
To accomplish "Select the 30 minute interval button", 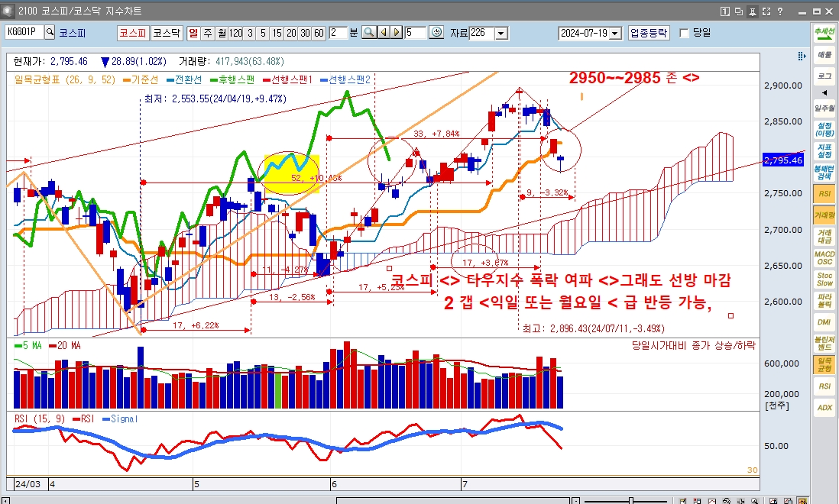I will (x=305, y=33).
